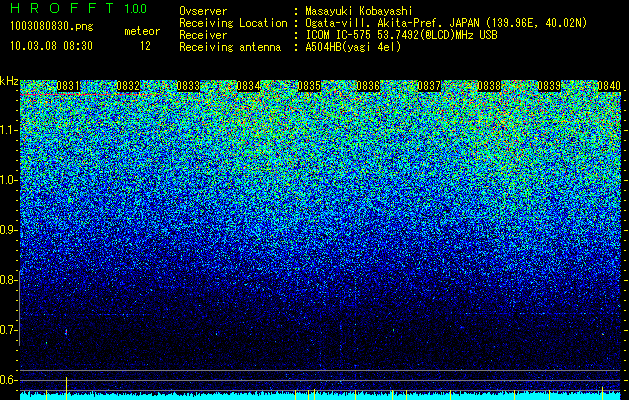Click the 0.6 frequency axis label

[8, 380]
